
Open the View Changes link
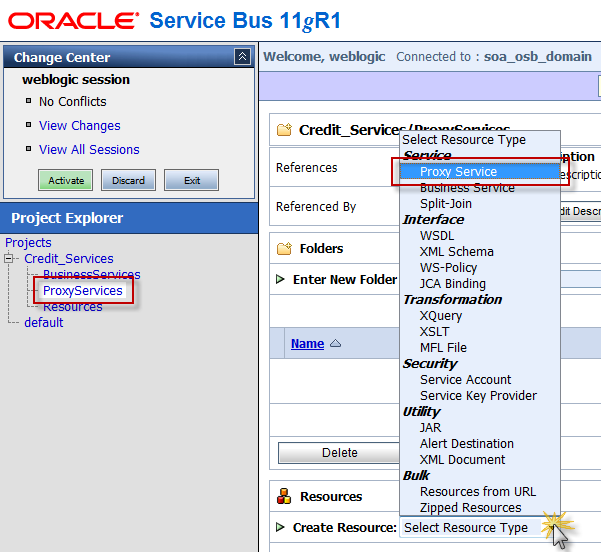[x=79, y=125]
